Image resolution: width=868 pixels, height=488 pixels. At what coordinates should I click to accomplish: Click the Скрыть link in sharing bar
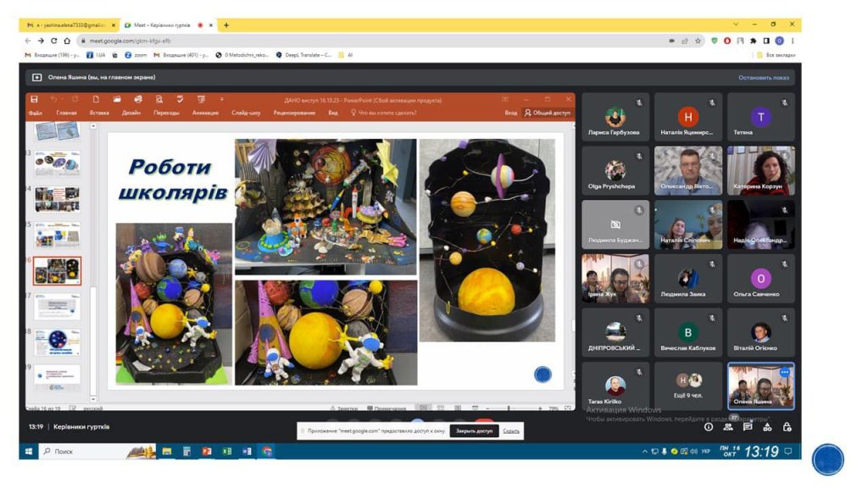[511, 431]
